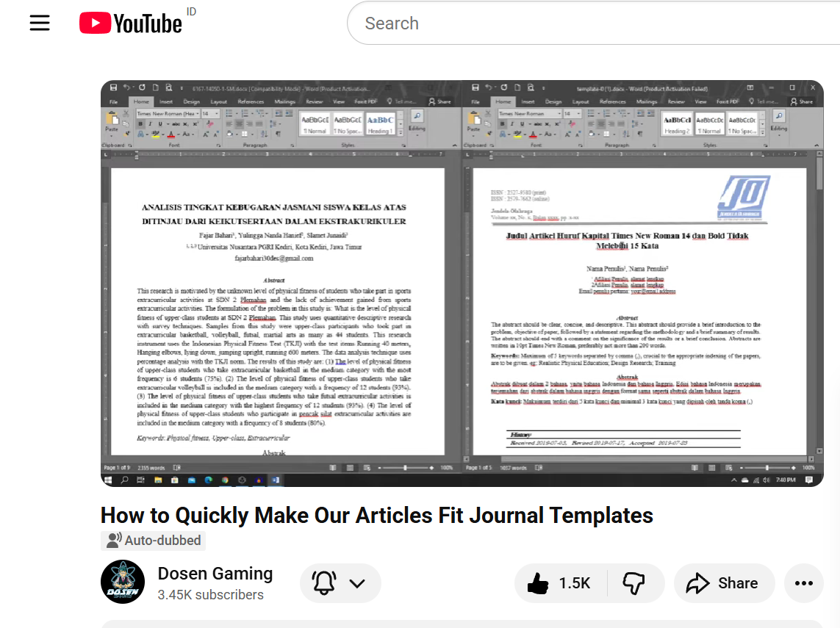
Task: Open the References tab in the template window
Action: [x=611, y=101]
